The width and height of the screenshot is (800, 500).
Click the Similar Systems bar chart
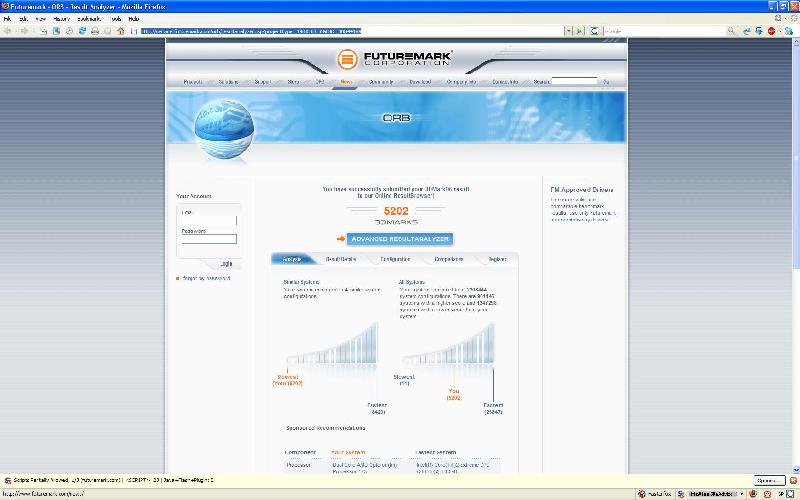tap(332, 343)
